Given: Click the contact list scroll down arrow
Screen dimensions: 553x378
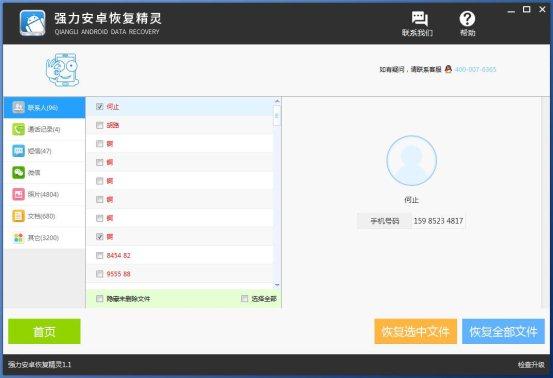Looking at the screenshot, I should pos(277,285).
